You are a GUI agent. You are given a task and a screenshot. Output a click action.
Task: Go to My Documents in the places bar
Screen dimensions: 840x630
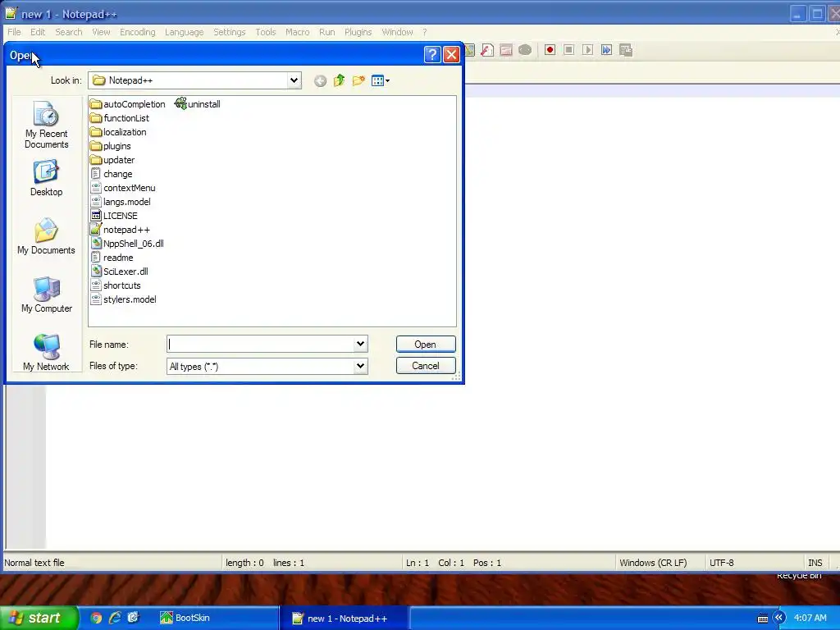46,236
